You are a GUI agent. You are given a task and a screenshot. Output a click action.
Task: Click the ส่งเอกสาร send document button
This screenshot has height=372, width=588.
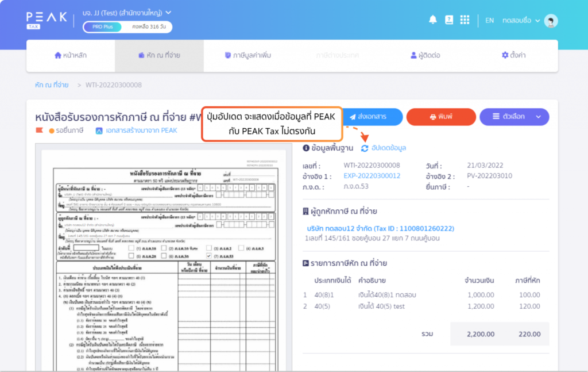click(373, 117)
